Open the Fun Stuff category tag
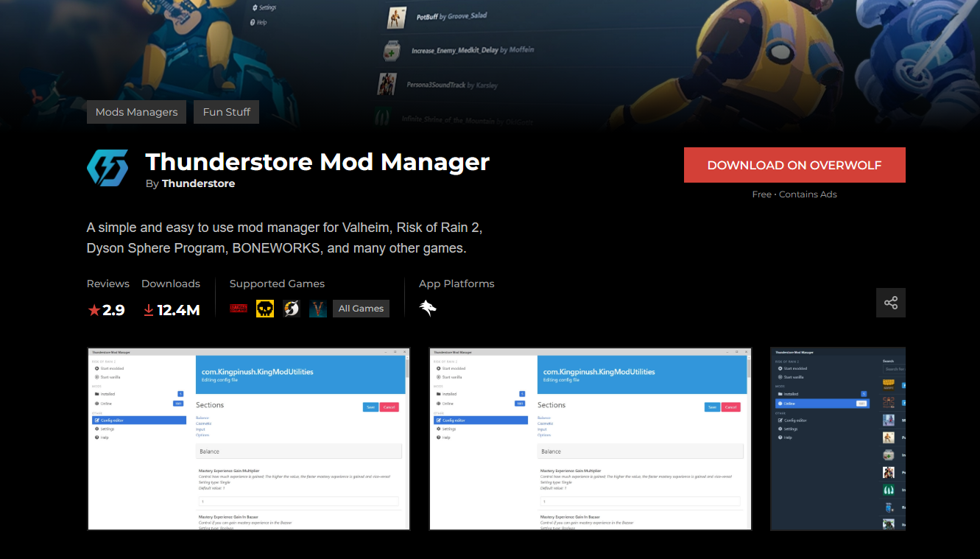Screen dimensions: 980x559 click(227, 112)
